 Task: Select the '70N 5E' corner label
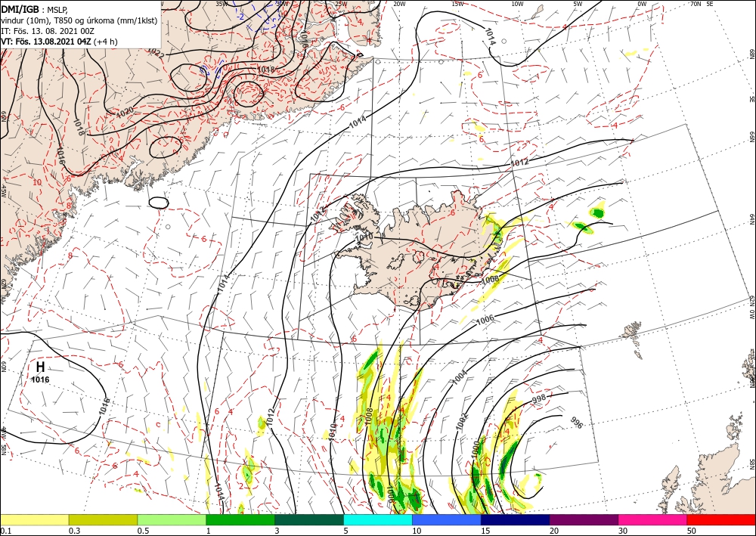click(702, 4)
